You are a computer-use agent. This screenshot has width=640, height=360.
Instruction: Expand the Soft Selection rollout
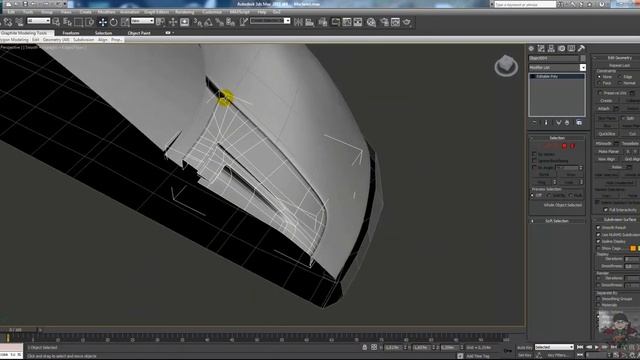557,221
